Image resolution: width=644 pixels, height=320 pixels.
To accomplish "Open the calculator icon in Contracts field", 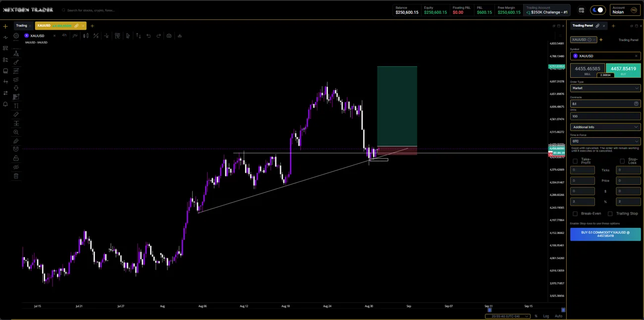I will click(x=636, y=104).
